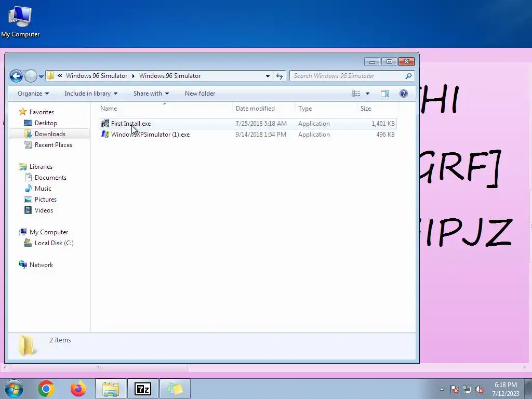
Task: Refresh the folder view
Action: coord(280,76)
